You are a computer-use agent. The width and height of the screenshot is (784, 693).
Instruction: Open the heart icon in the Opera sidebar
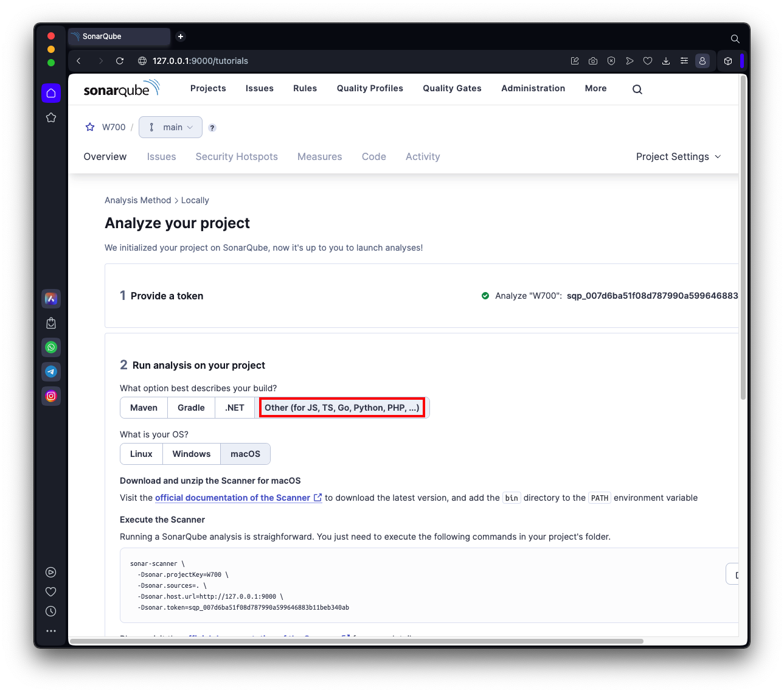51,591
